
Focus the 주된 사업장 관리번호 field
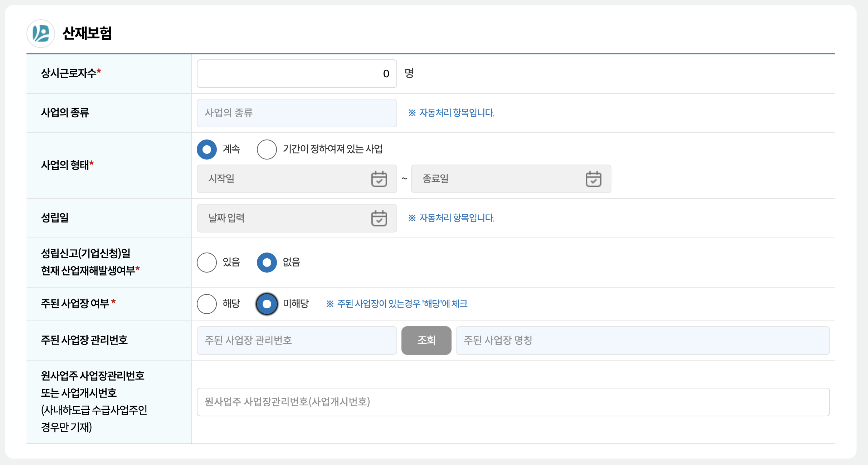(296, 341)
